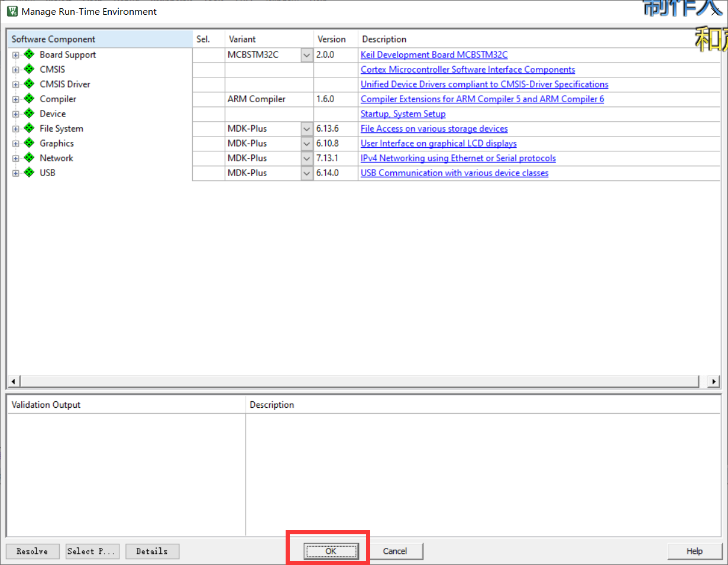The width and height of the screenshot is (728, 565).
Task: Click the Sel. column header
Action: tap(209, 39)
